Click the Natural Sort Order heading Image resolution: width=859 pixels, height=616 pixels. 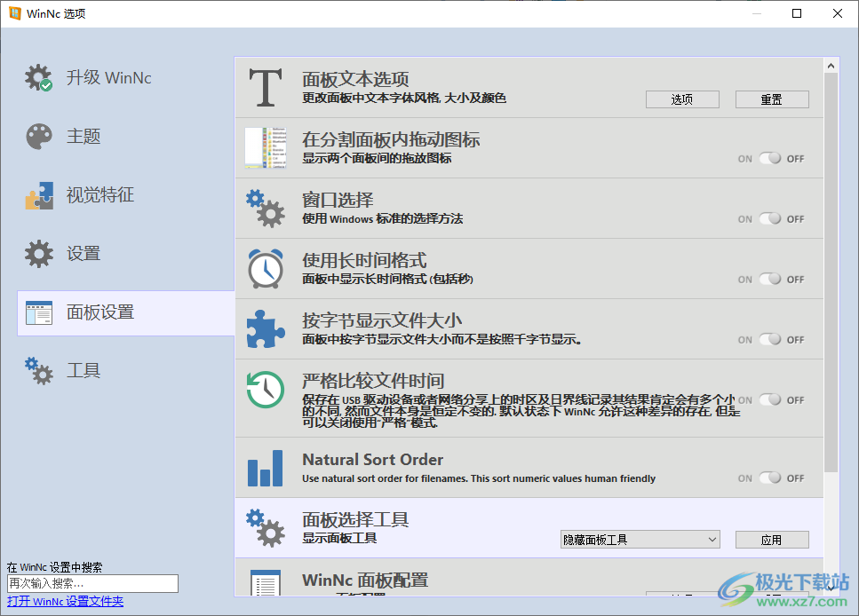[x=372, y=460]
